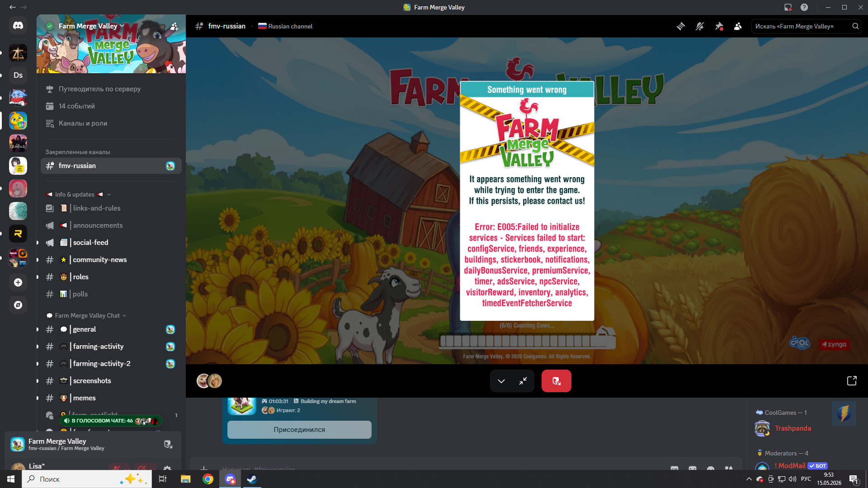
Task: Show or hide the member list
Action: point(738,26)
